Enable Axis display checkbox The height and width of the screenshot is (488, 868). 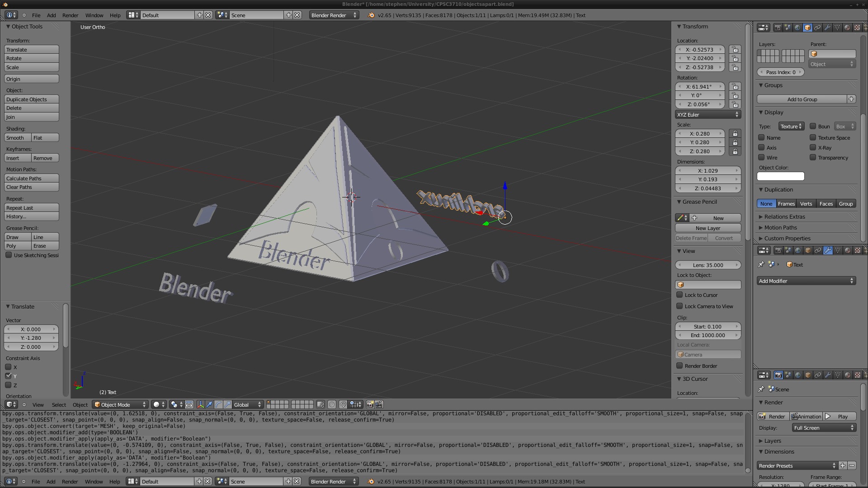[x=761, y=148]
